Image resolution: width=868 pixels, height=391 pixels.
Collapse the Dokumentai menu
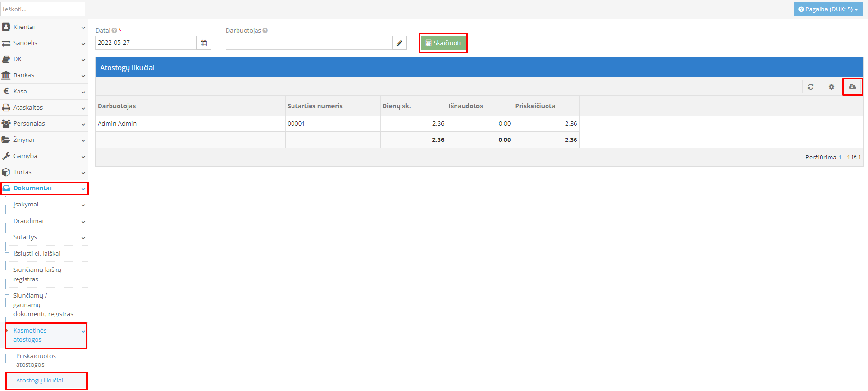(44, 188)
